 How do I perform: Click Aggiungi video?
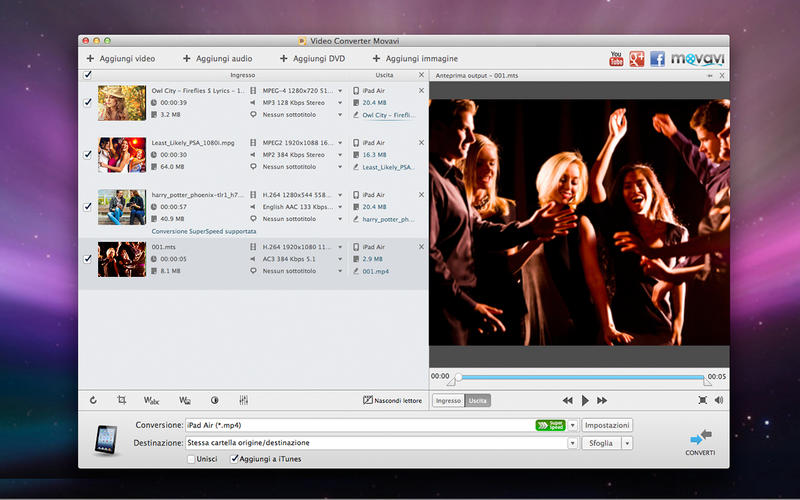[121, 59]
